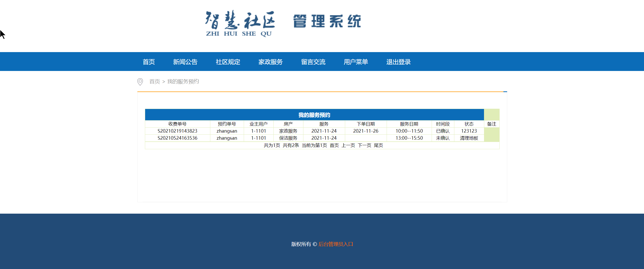The height and width of the screenshot is (269, 644).
Task: Click the 保洁服务 table cell
Action: point(288,138)
